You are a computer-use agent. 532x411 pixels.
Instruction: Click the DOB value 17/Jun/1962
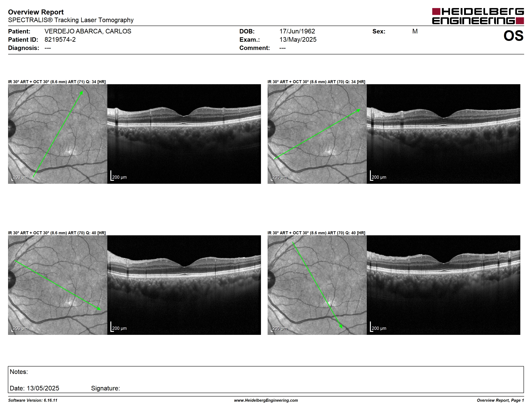297,31
